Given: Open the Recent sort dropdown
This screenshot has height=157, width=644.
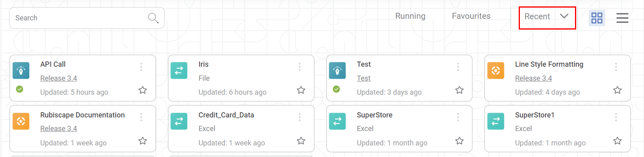Looking at the screenshot, I should coord(547,18).
